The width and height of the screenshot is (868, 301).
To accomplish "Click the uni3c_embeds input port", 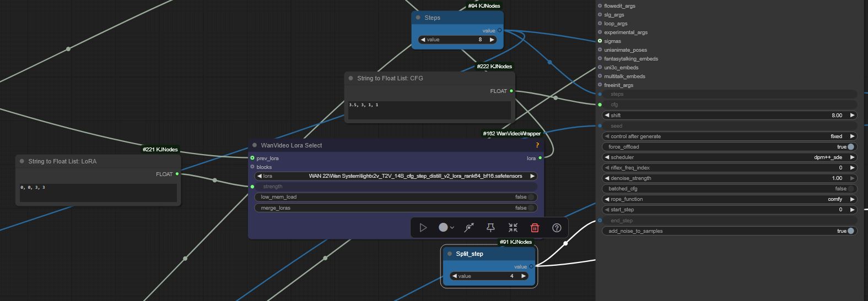I will click(600, 67).
